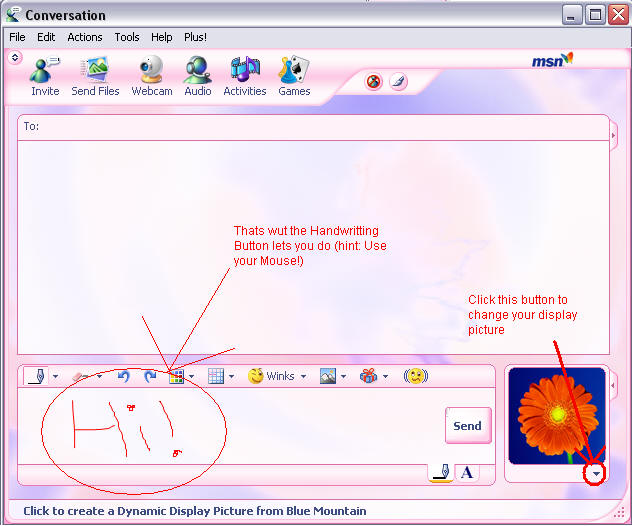Close the Conversation window

618,15
